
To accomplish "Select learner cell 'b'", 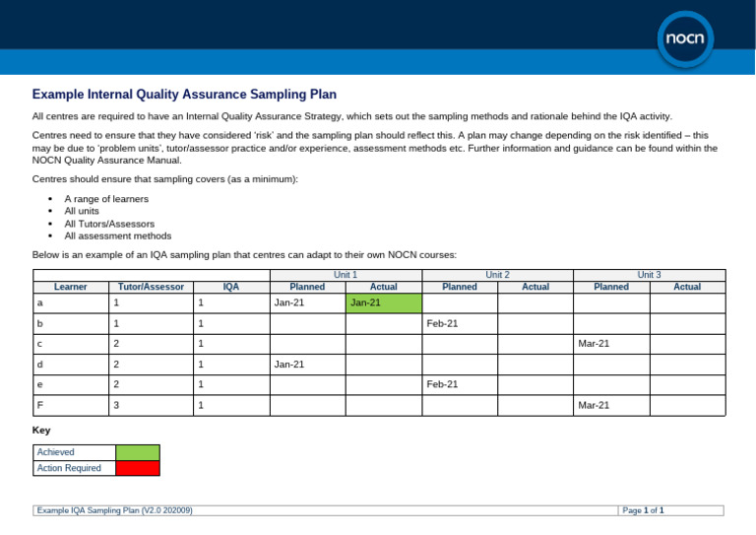I will point(71,324).
